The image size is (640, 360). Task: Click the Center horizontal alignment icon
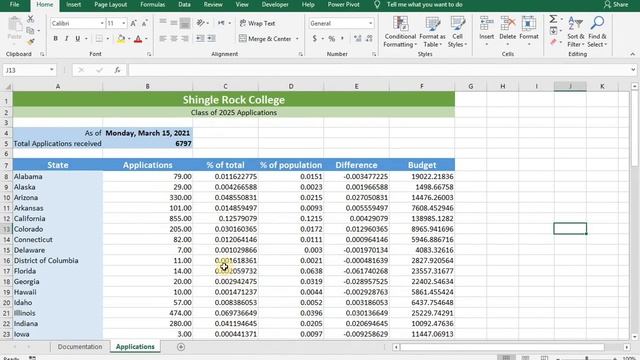(x=174, y=38)
